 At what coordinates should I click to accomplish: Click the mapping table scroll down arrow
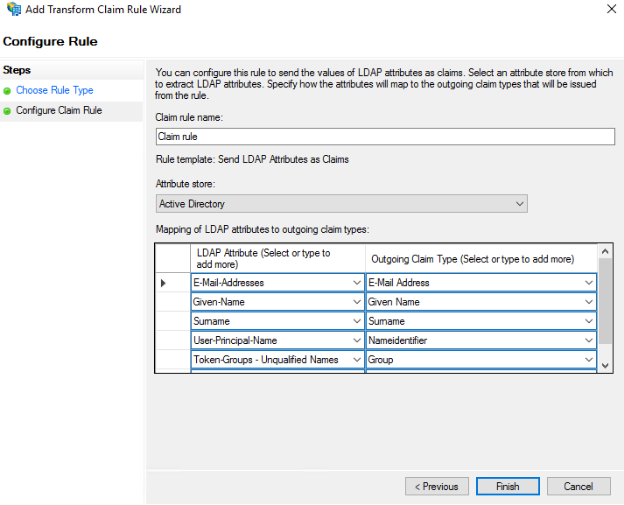pyautogui.click(x=605, y=365)
